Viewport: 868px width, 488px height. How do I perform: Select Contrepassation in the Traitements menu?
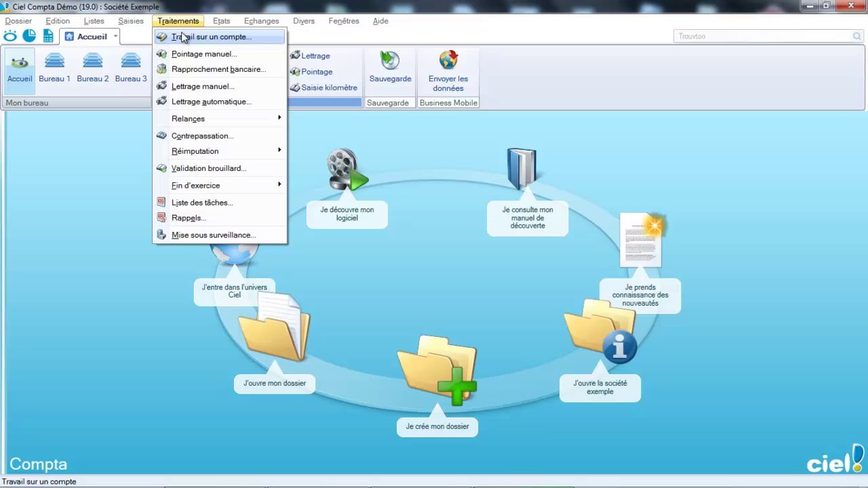pyautogui.click(x=220, y=136)
